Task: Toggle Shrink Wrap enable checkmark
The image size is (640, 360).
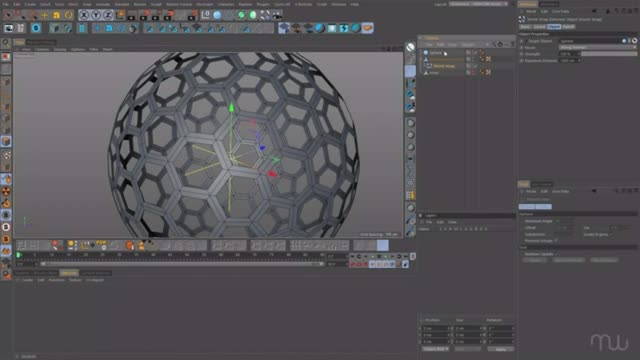Action: tap(475, 66)
